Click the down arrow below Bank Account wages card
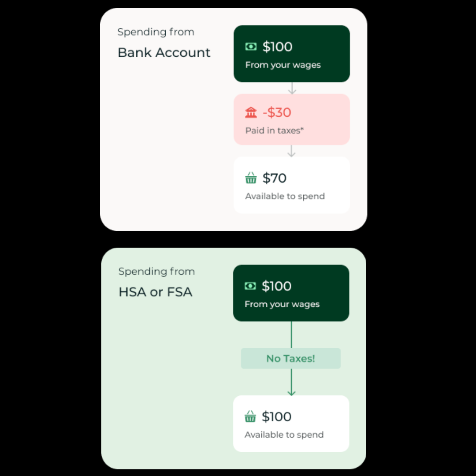 coord(291,88)
